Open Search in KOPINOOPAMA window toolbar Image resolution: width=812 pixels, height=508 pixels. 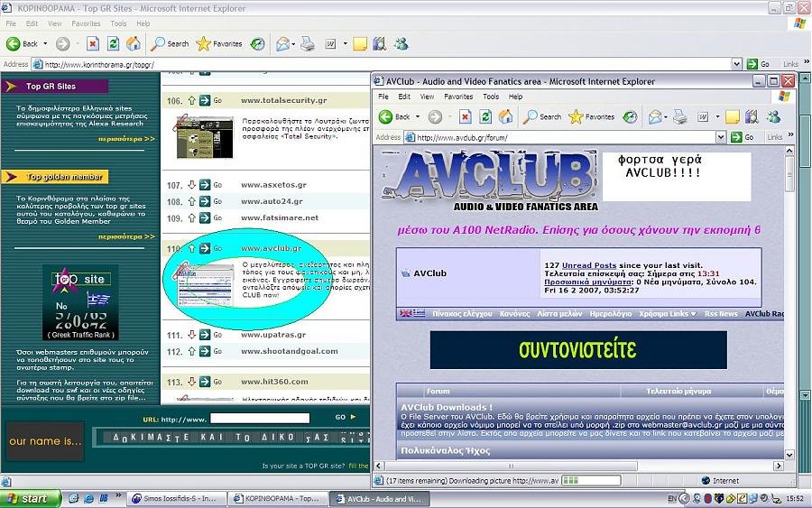coord(170,44)
